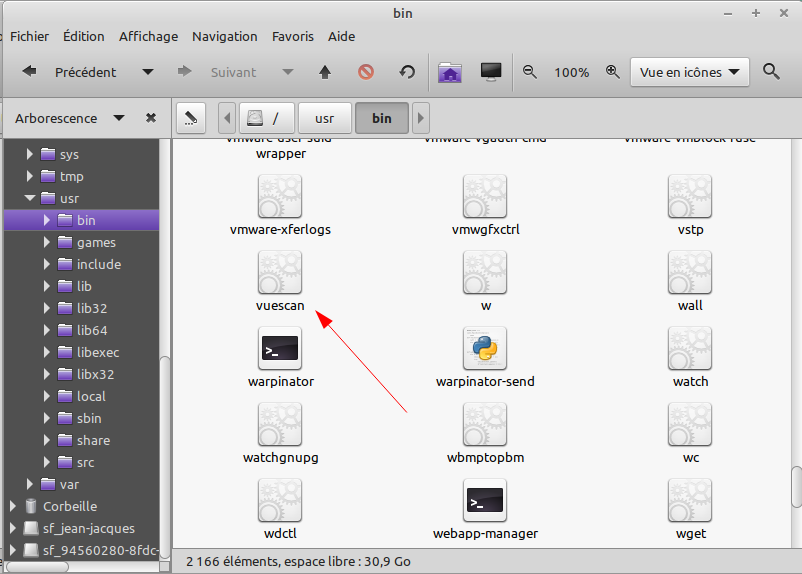Click the red stop loading icon

(366, 72)
